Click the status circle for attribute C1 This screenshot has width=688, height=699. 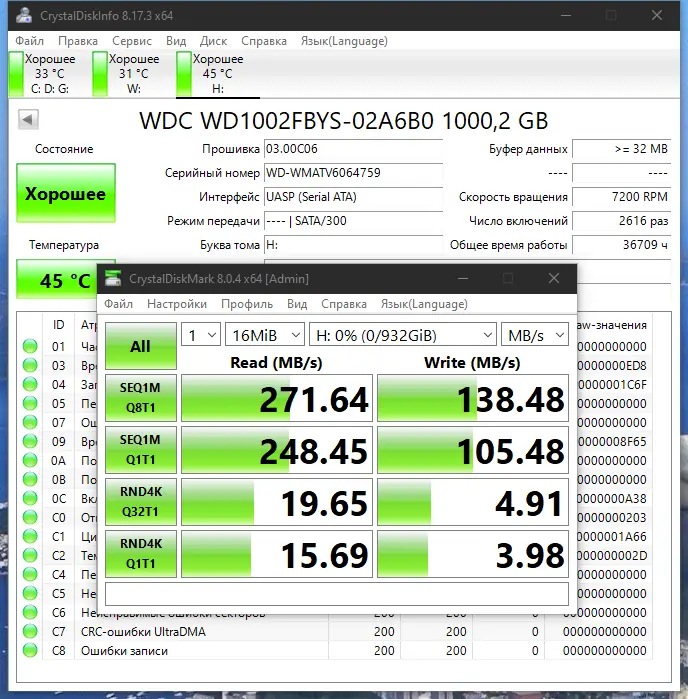[30, 536]
